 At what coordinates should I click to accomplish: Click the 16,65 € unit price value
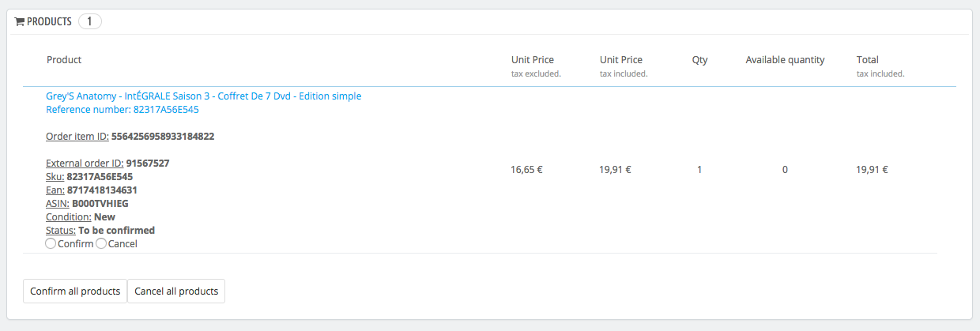click(527, 170)
